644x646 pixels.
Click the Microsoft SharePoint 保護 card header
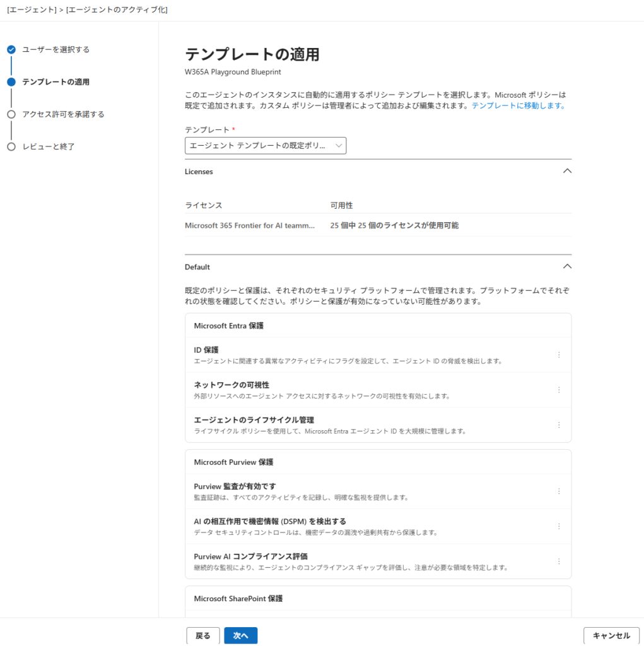[x=238, y=599]
